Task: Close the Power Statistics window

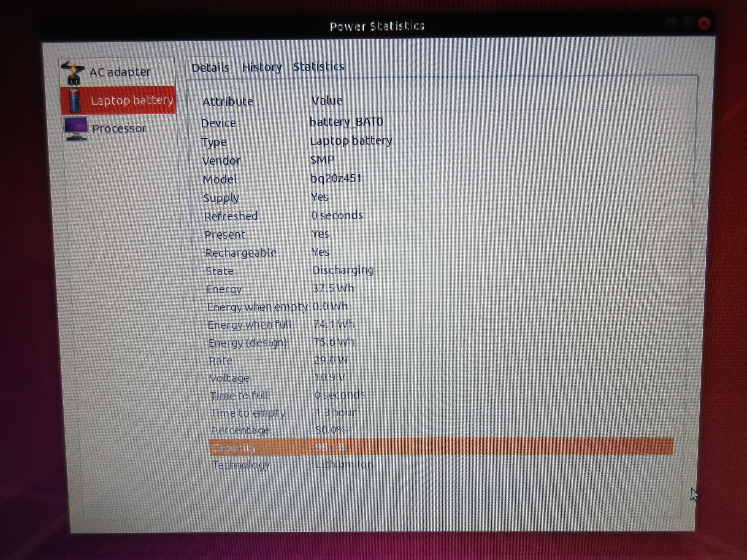Action: pyautogui.click(x=704, y=24)
